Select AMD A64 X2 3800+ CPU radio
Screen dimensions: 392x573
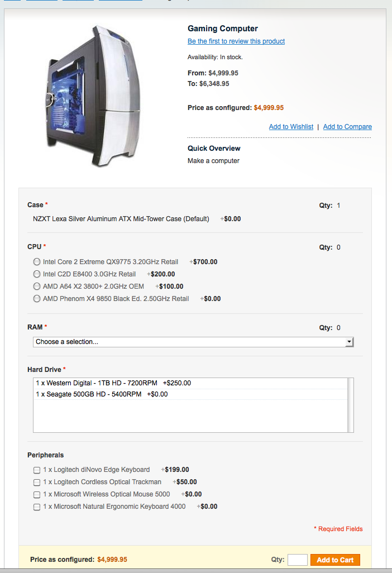coord(37,286)
